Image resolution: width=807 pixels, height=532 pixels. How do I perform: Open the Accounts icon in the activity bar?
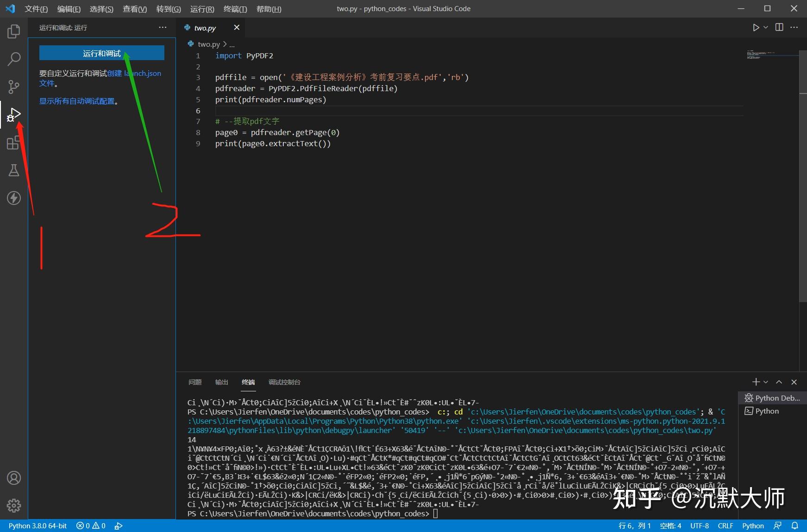[13, 478]
